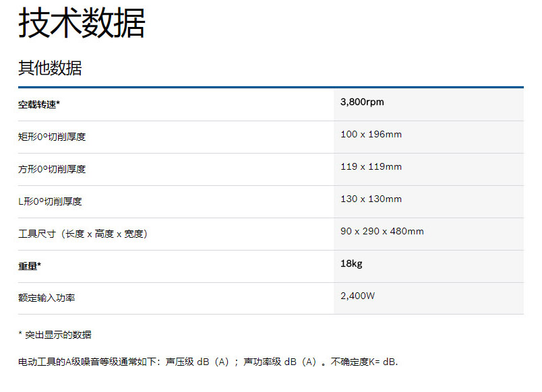This screenshot has height=392, width=542.
Task: Select the 90 x 290 x 480mm value
Action: coord(382,232)
